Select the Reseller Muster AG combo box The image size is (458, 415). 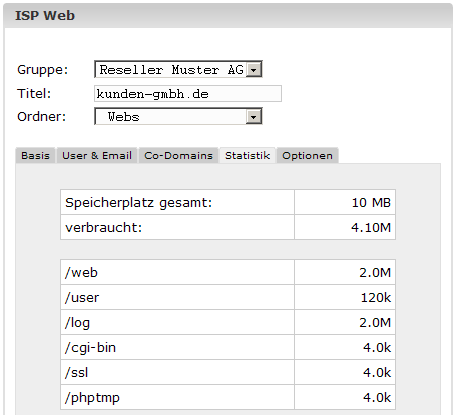178,69
